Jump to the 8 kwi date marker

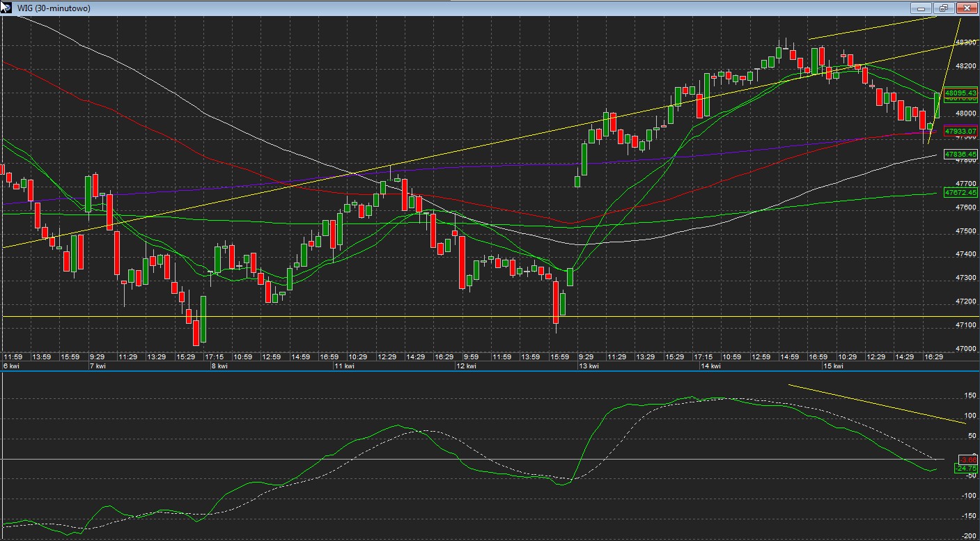(219, 366)
